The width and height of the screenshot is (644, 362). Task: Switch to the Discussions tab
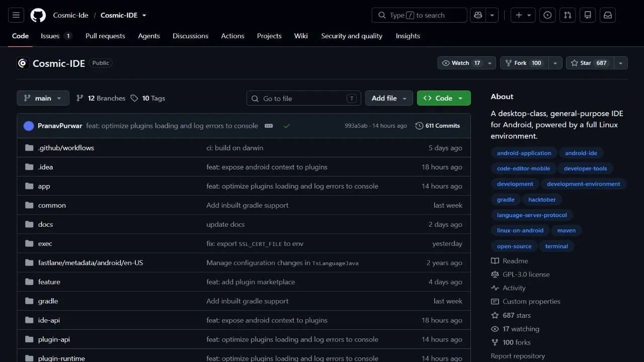190,36
